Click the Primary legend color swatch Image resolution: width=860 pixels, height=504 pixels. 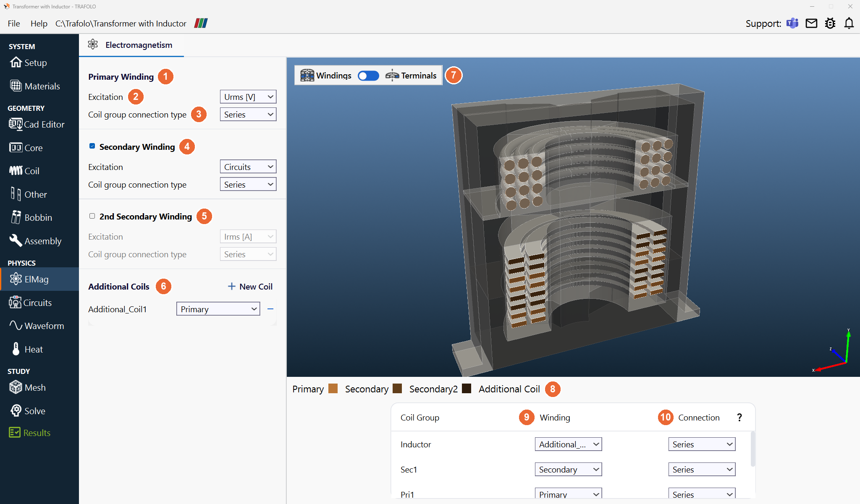click(x=333, y=389)
